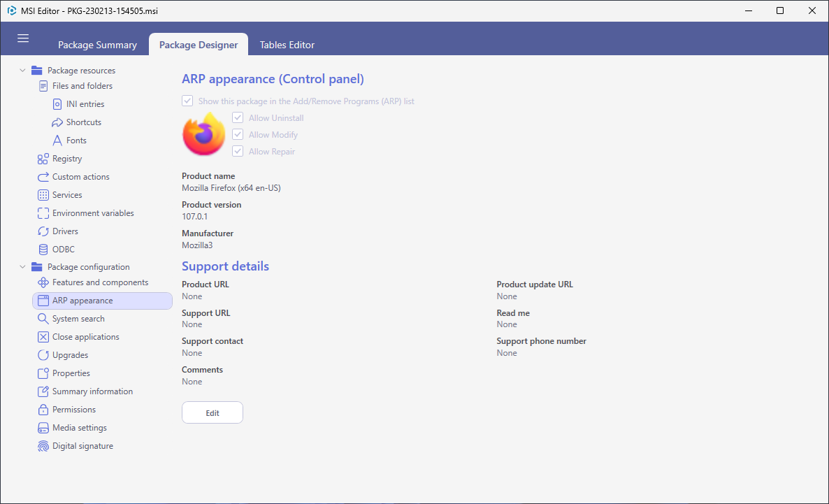Open the hamburger menu icon
The image size is (829, 504).
click(23, 38)
